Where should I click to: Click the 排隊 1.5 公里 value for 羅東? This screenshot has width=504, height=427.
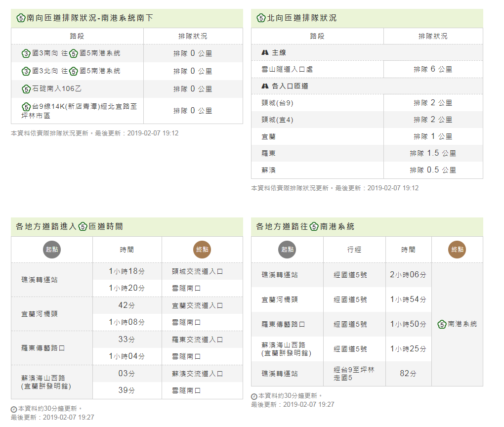click(x=433, y=153)
